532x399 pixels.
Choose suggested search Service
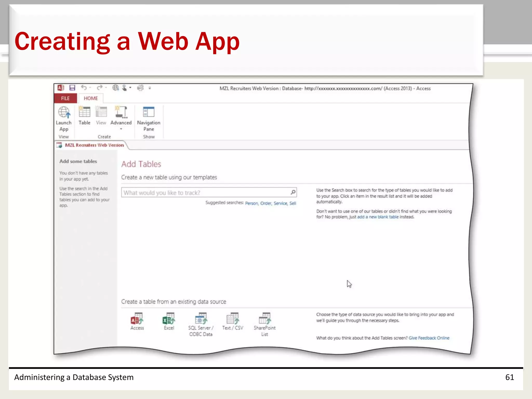tap(281, 203)
